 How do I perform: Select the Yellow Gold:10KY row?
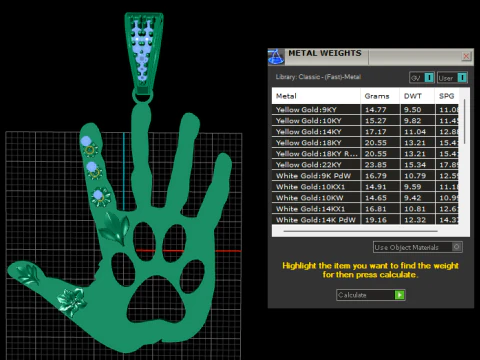click(x=365, y=121)
